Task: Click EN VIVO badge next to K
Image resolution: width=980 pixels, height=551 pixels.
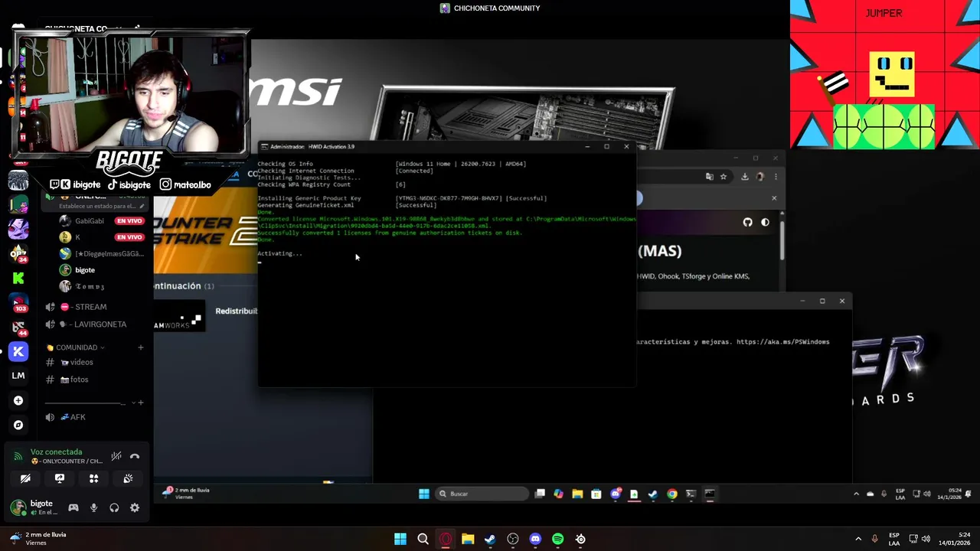Action: (x=129, y=237)
